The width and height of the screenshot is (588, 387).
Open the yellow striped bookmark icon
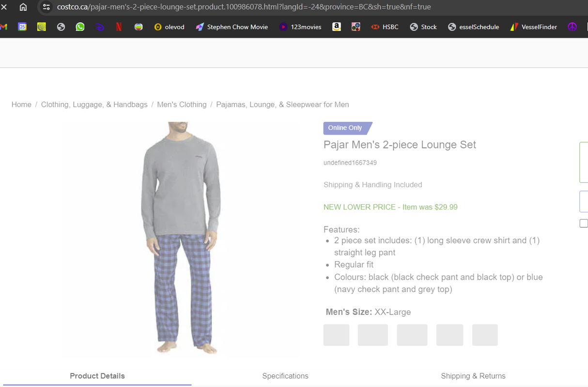42,27
